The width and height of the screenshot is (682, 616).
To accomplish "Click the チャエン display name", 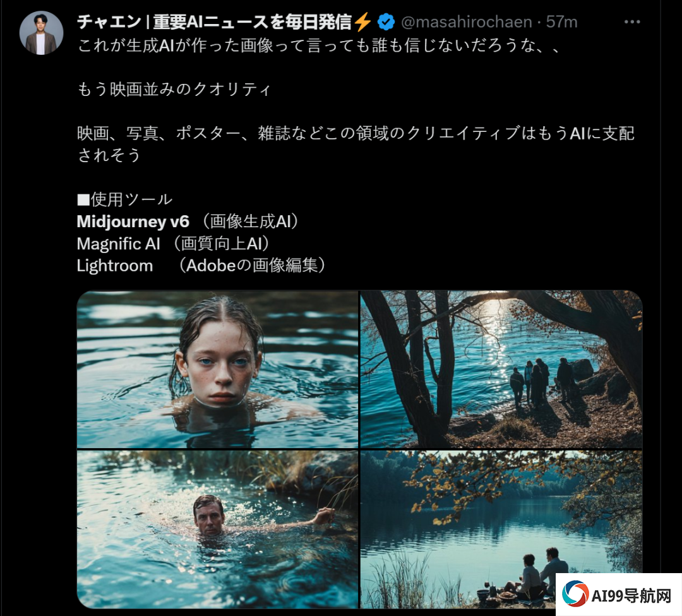I will [109, 21].
